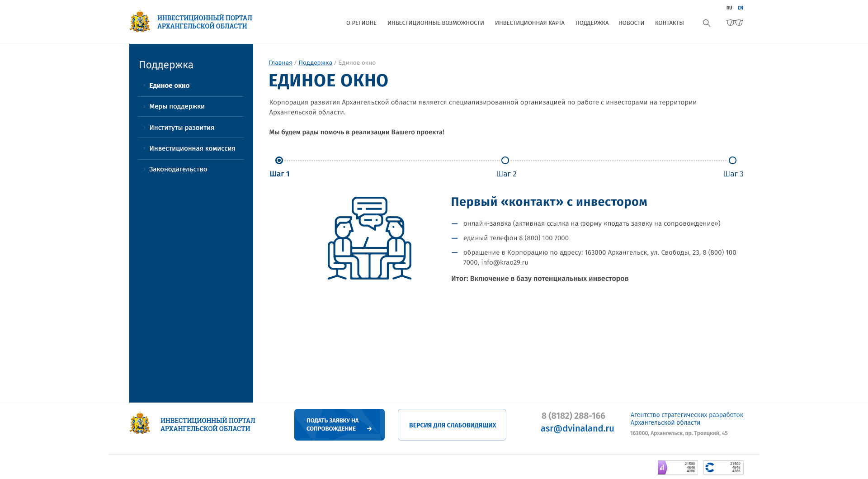Click the blue counter badge in footer
The height and width of the screenshot is (479, 868).
(x=723, y=467)
